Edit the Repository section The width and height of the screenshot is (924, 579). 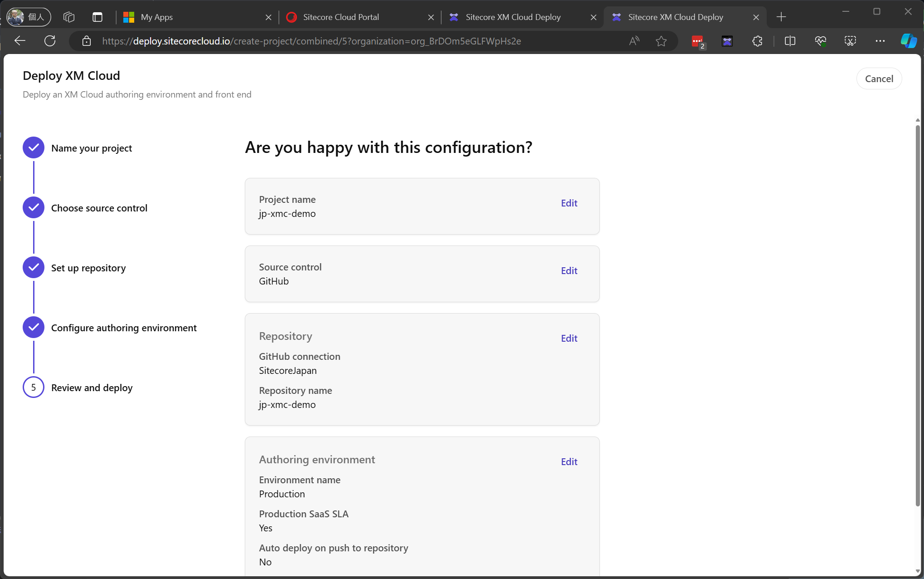coord(569,338)
